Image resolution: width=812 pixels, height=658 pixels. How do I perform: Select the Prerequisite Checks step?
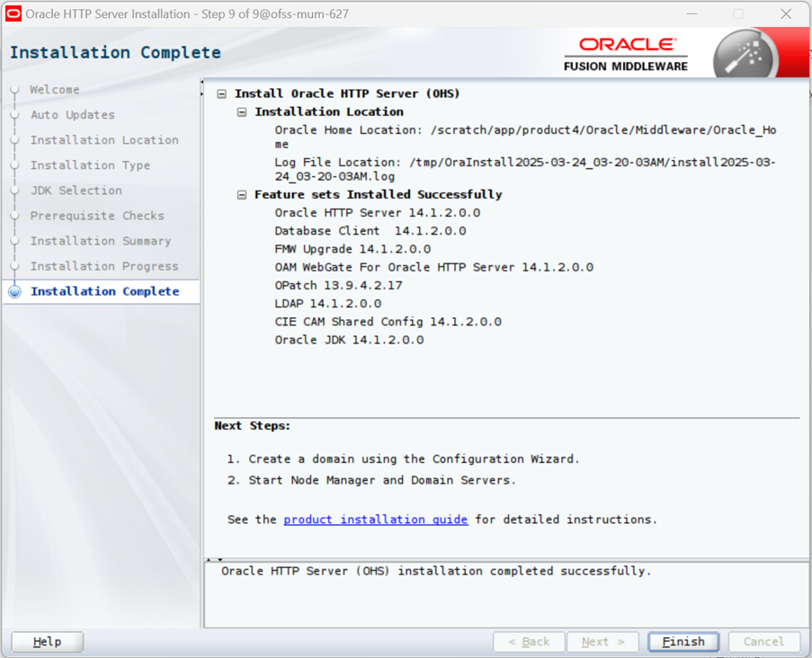[97, 216]
